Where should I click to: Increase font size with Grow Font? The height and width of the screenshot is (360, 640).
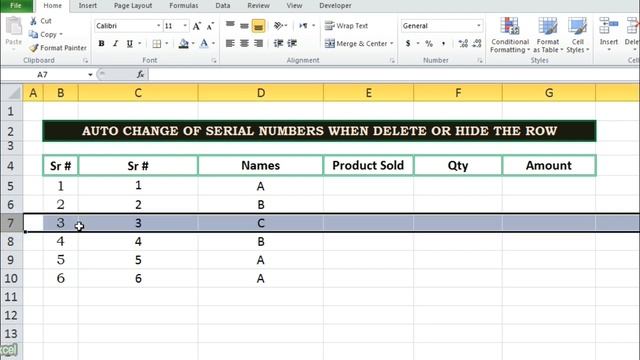click(x=197, y=26)
